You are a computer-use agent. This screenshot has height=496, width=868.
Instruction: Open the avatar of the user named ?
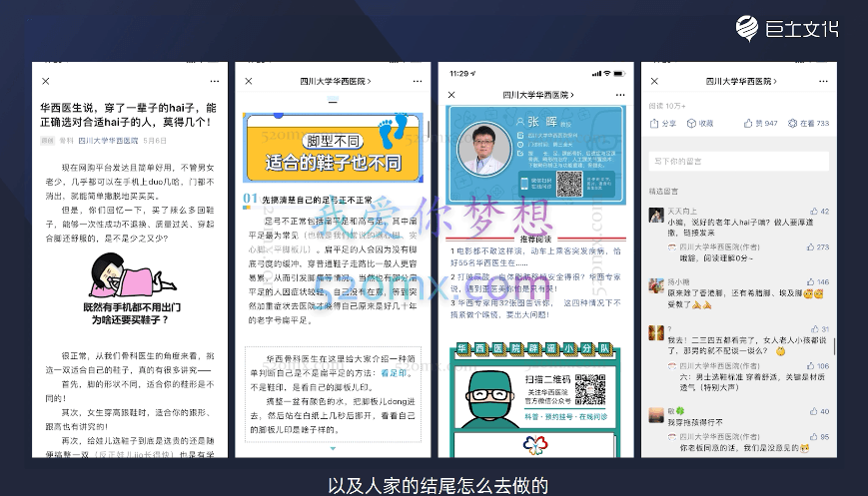click(656, 333)
